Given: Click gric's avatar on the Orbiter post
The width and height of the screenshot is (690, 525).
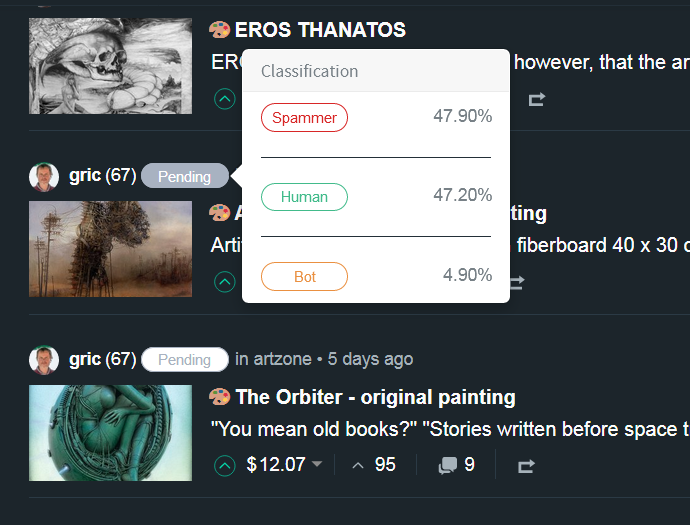Looking at the screenshot, I should coord(44,359).
